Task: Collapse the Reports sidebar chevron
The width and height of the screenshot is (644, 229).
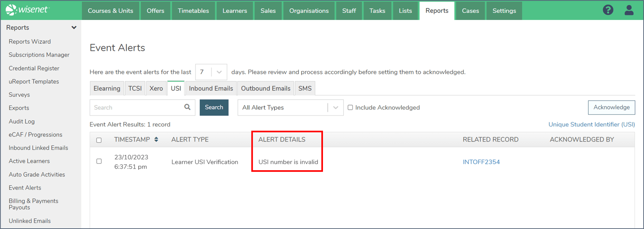Action: click(74, 28)
